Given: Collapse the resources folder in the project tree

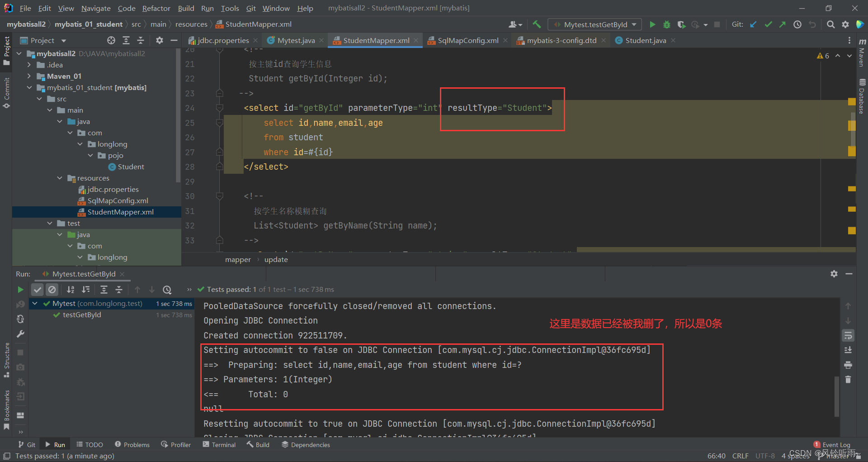Looking at the screenshot, I should (60, 178).
